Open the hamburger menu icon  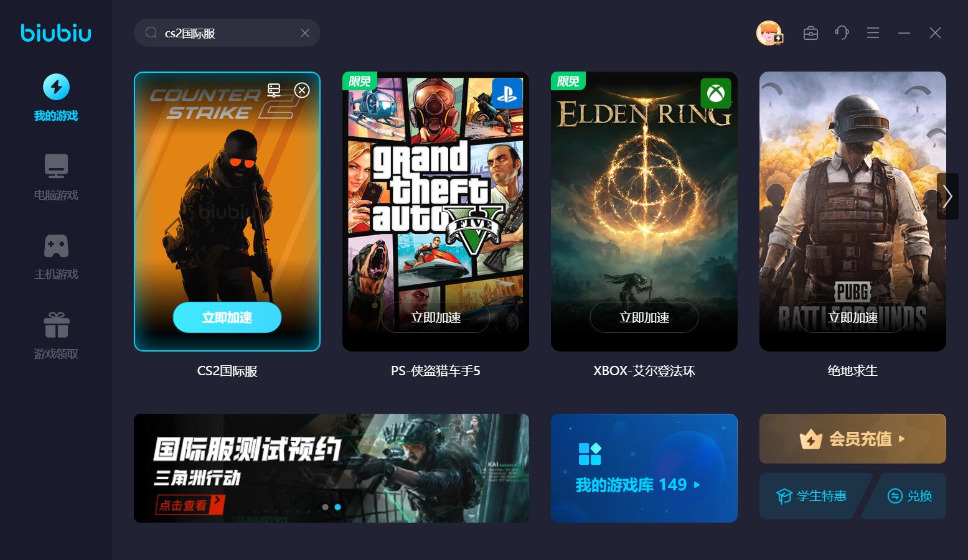point(873,33)
